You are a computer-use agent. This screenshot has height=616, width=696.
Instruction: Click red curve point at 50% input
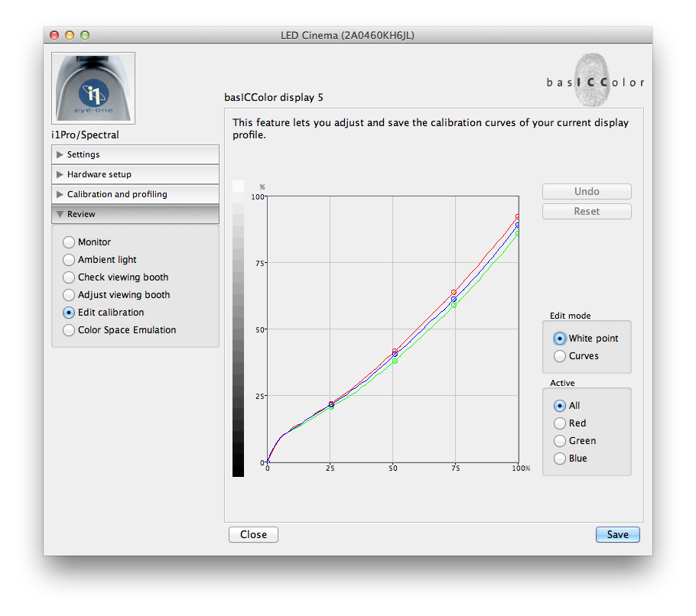(x=395, y=352)
